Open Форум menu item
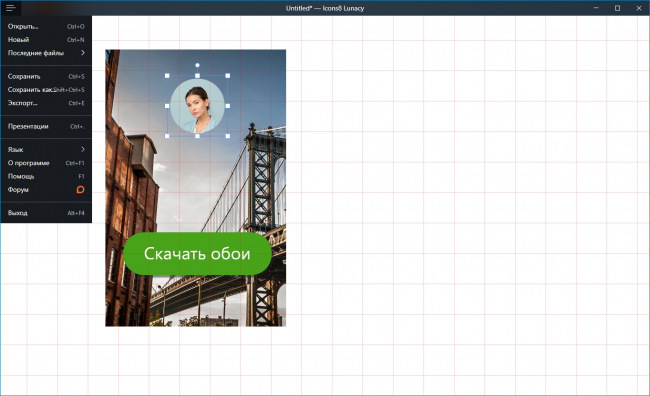 click(x=46, y=189)
